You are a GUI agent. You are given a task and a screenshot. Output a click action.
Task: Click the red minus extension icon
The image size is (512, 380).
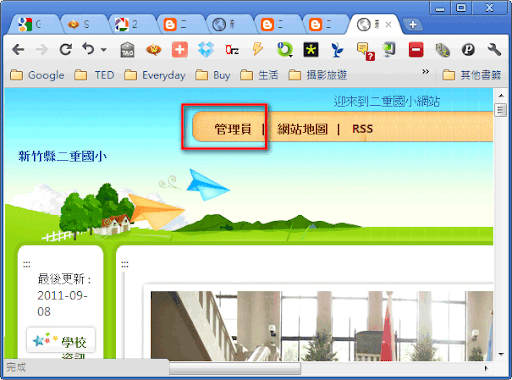coord(416,50)
